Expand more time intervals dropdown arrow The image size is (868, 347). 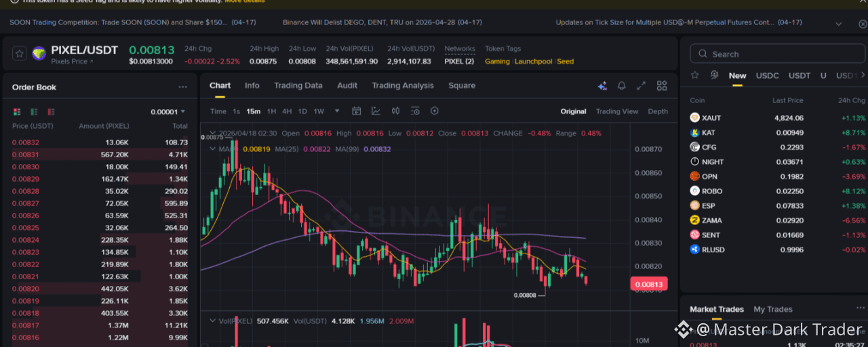336,111
